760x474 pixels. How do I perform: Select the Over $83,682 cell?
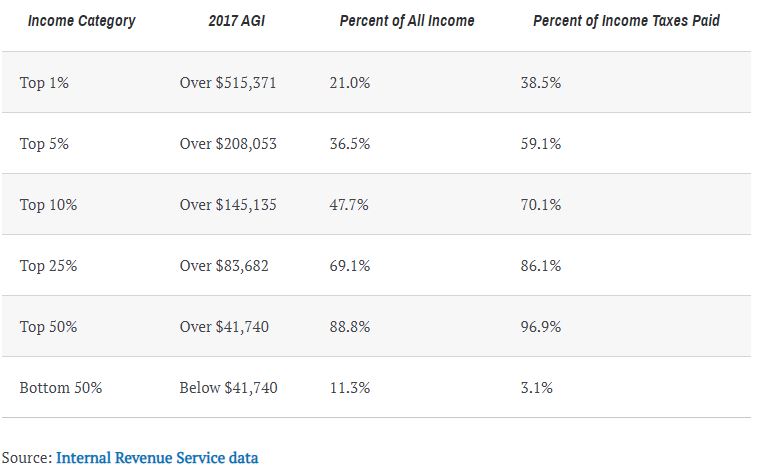click(x=224, y=266)
